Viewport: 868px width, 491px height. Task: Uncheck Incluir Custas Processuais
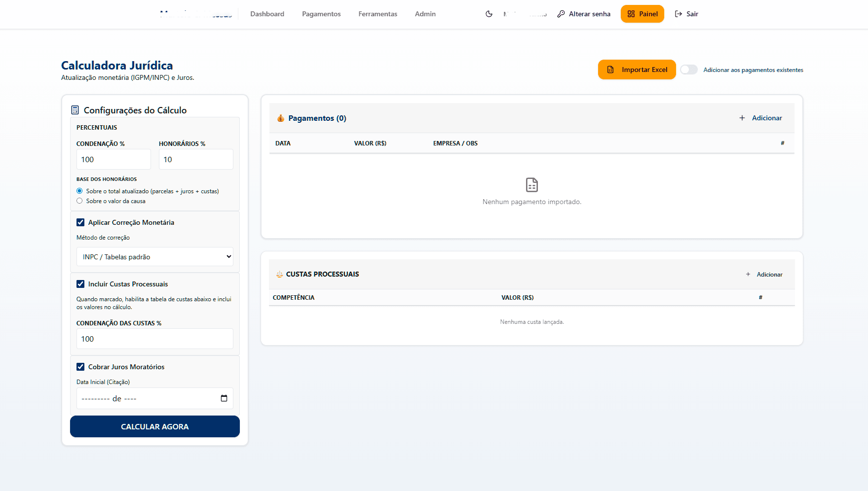click(80, 284)
